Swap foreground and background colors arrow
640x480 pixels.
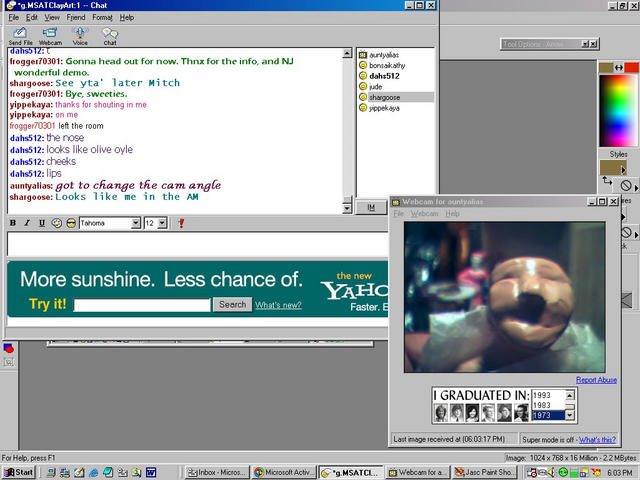click(x=619, y=68)
